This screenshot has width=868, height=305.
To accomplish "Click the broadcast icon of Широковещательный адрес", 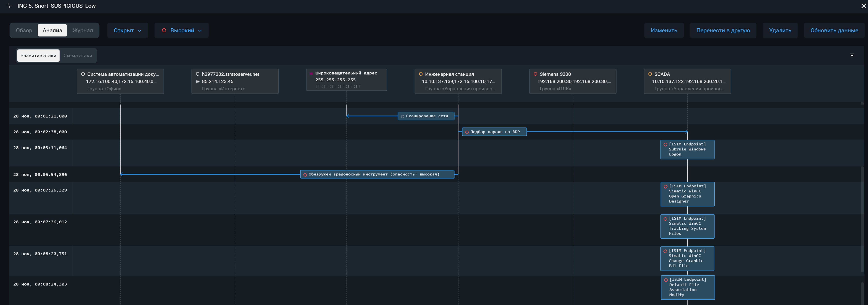I will point(311,73).
